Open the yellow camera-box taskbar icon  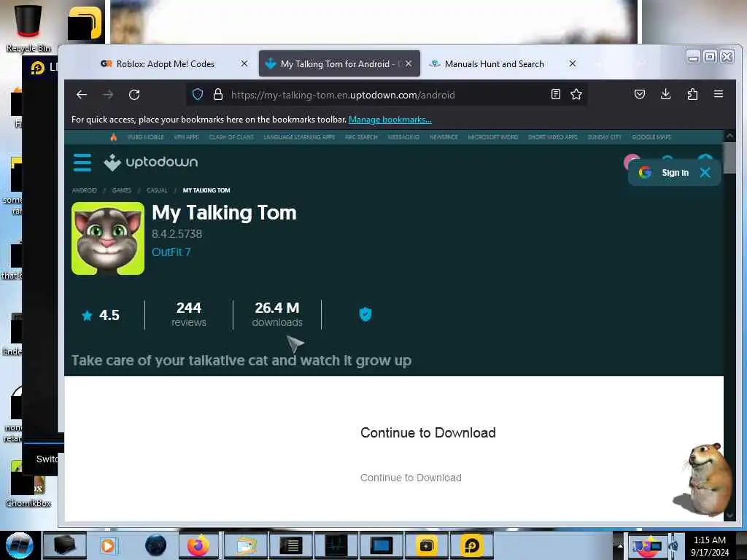(426, 545)
